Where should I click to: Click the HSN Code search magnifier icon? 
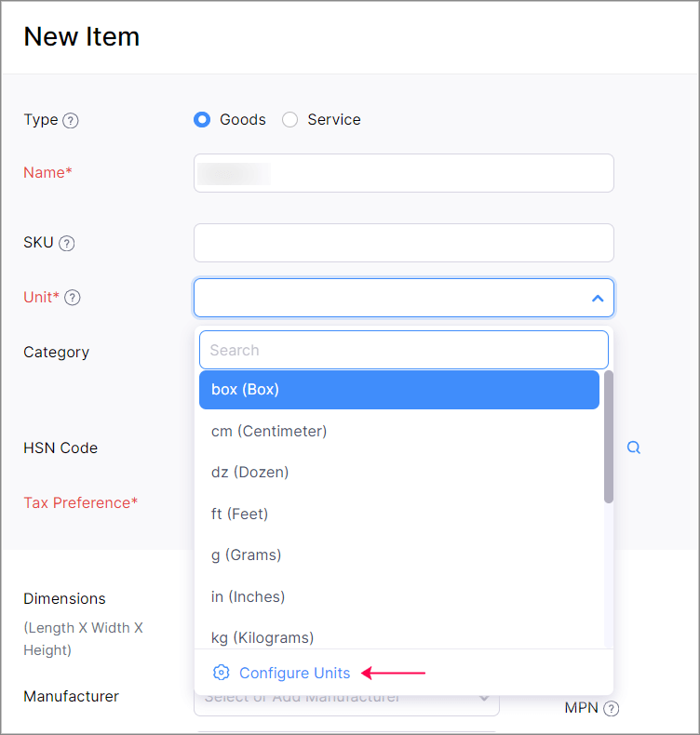point(633,448)
